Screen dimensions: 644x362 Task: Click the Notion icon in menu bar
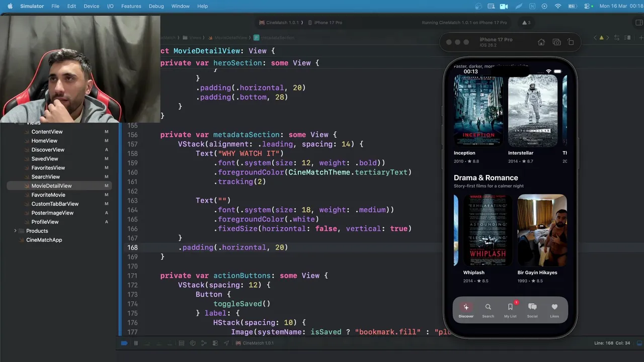tap(532, 6)
